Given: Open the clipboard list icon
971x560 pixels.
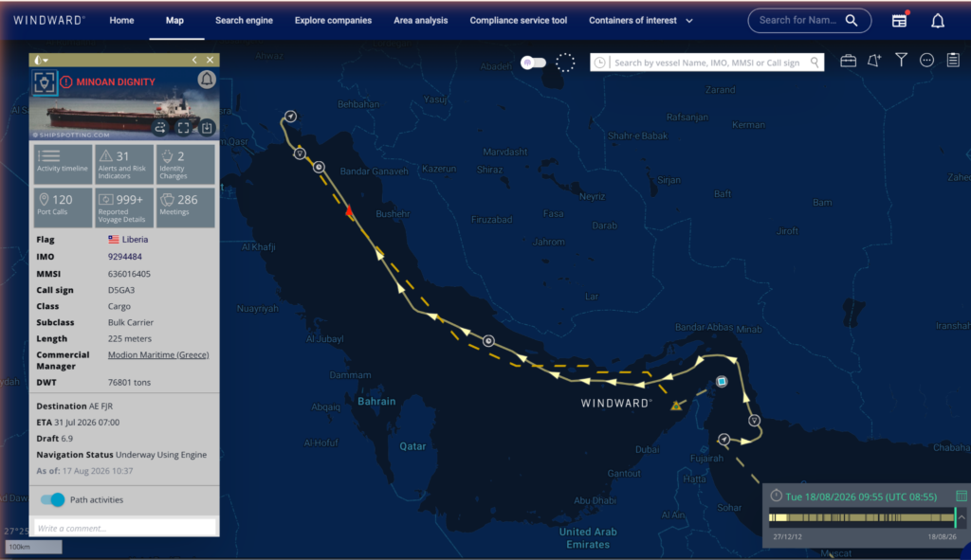Looking at the screenshot, I should 953,60.
